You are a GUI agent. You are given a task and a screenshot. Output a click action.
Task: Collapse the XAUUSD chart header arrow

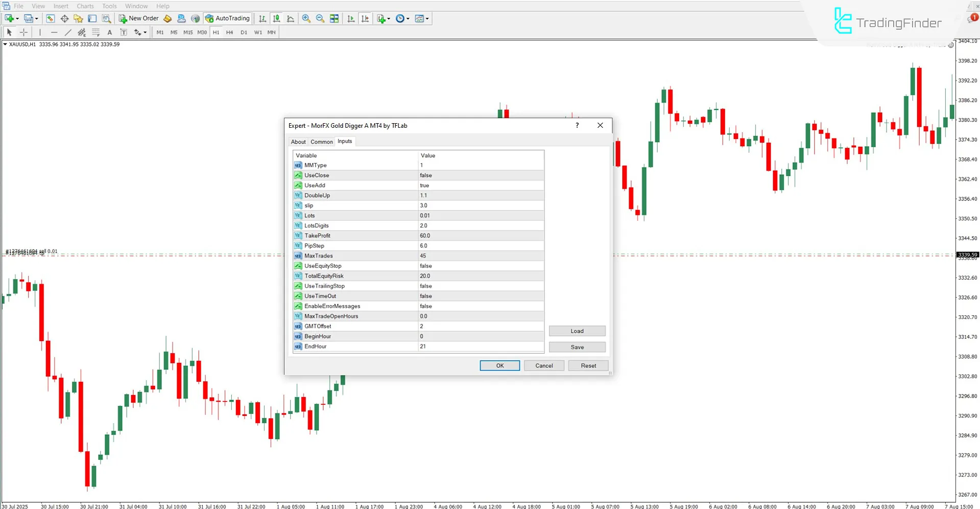pyautogui.click(x=4, y=44)
